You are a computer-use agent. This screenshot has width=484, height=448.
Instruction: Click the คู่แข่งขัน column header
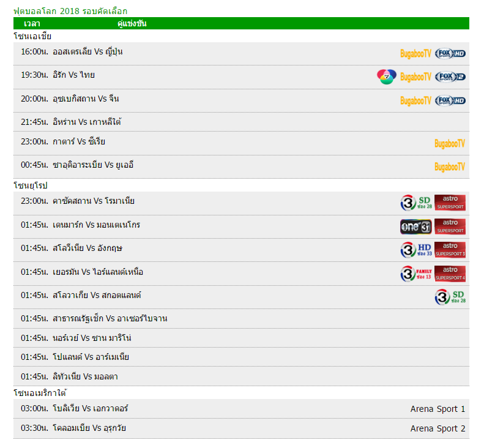point(132,23)
